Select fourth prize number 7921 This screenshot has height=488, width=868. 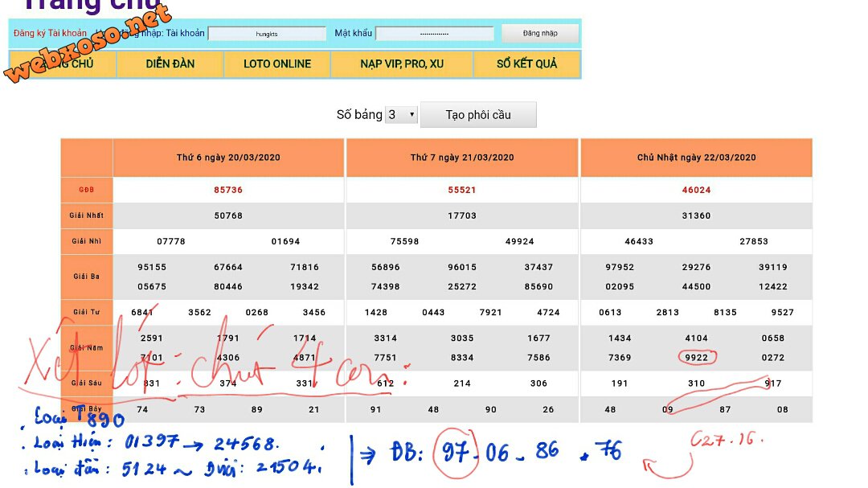coord(490,313)
